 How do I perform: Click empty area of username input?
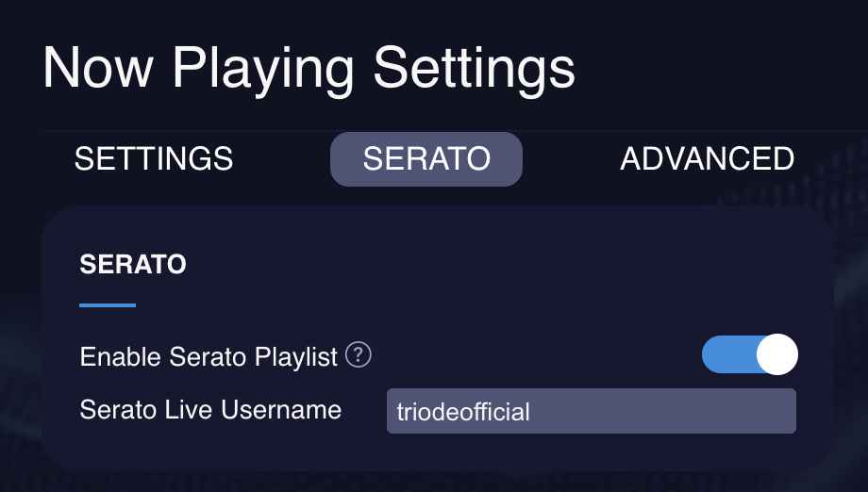click(x=664, y=411)
